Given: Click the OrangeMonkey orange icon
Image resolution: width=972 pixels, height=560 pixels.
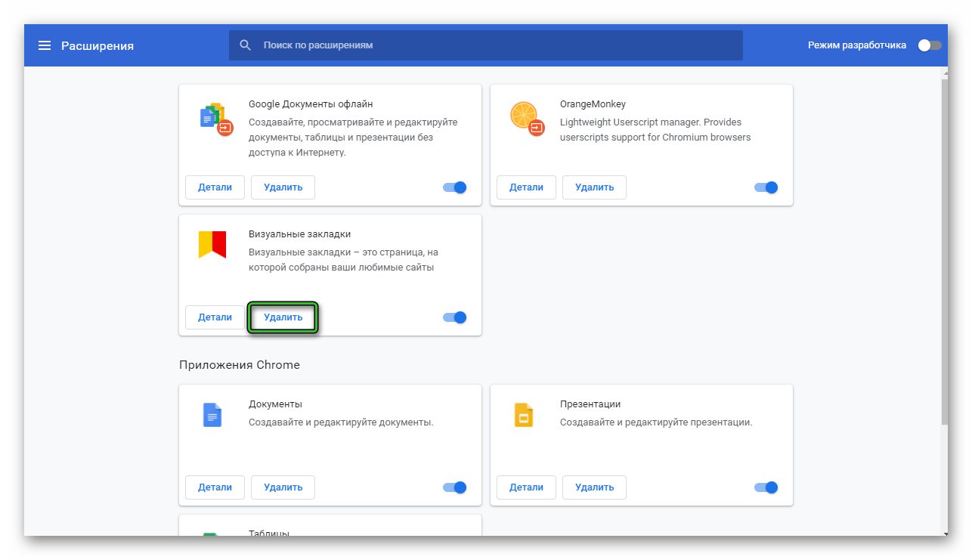Looking at the screenshot, I should (x=527, y=117).
